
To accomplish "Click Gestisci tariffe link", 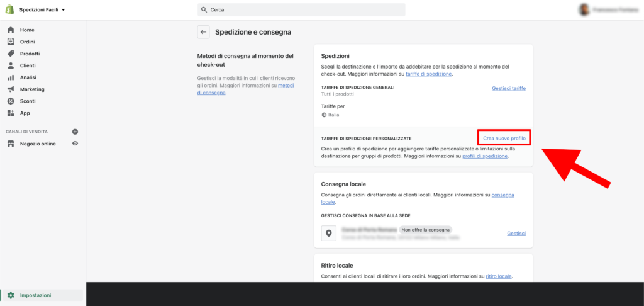I will point(508,88).
